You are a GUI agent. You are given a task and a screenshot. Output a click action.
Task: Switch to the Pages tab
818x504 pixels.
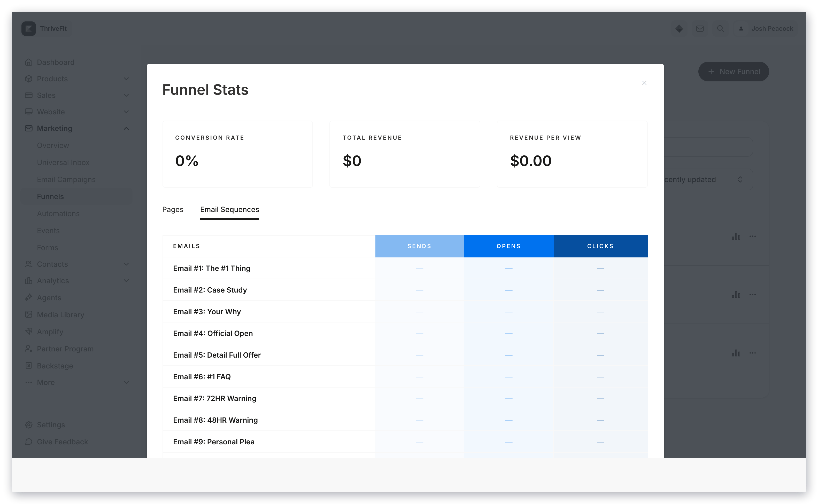[173, 209]
